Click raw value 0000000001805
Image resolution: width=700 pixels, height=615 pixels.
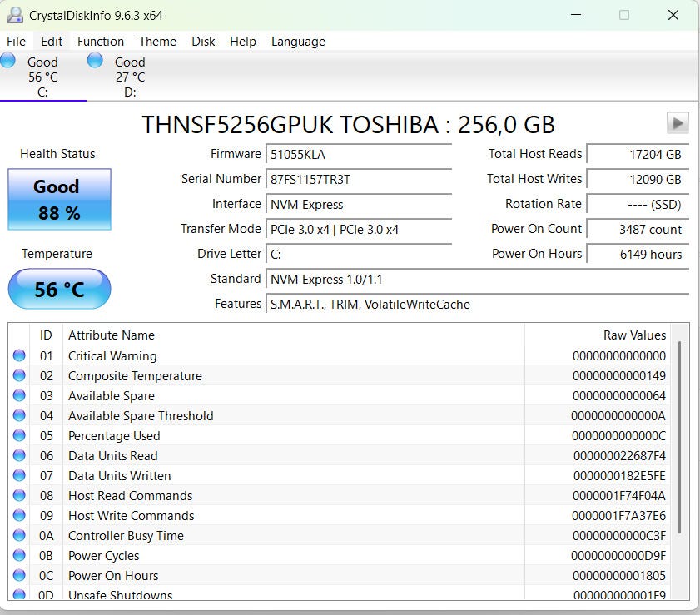coord(619,576)
